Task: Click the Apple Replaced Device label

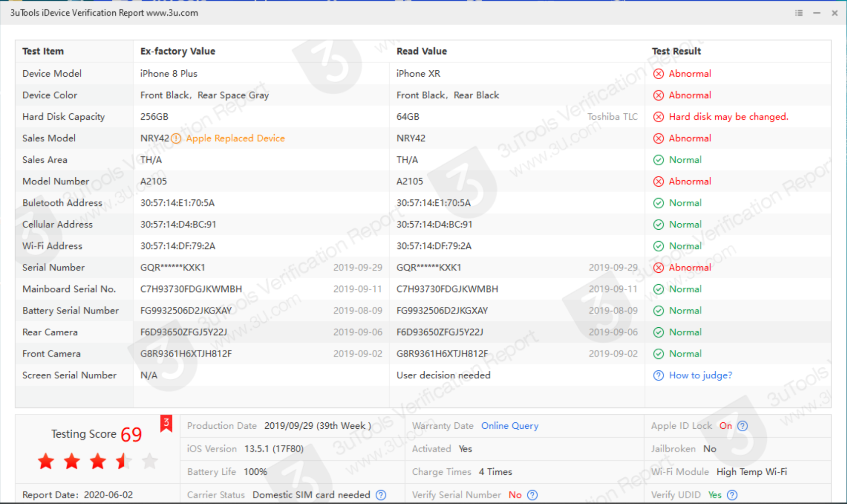Action: pyautogui.click(x=235, y=138)
